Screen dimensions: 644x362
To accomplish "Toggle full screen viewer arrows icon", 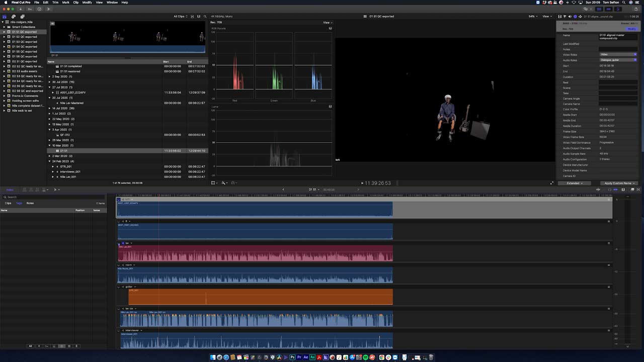I will [551, 183].
